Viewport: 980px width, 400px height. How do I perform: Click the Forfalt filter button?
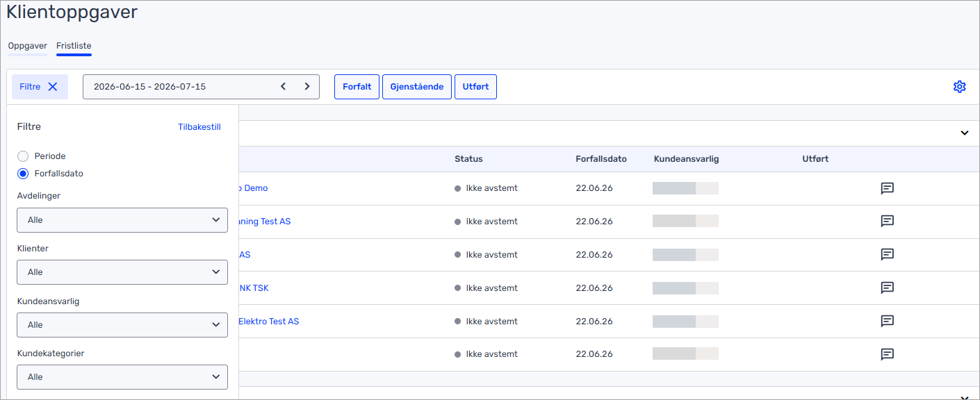tap(357, 87)
